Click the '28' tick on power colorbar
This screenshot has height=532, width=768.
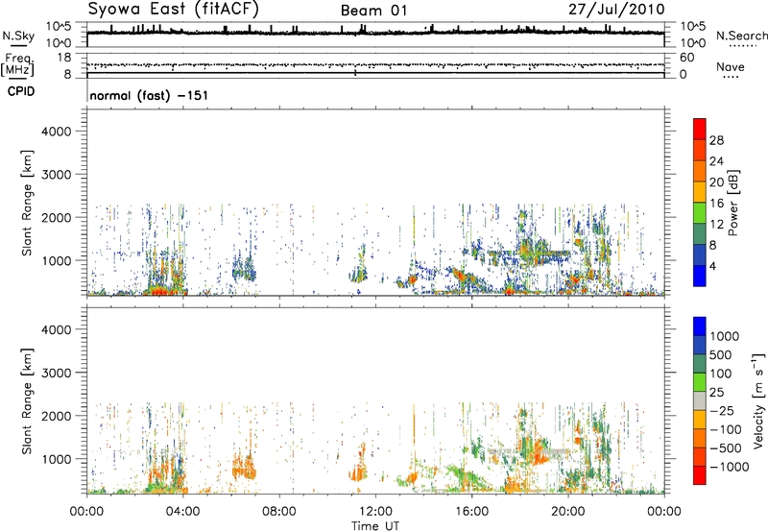pos(716,140)
